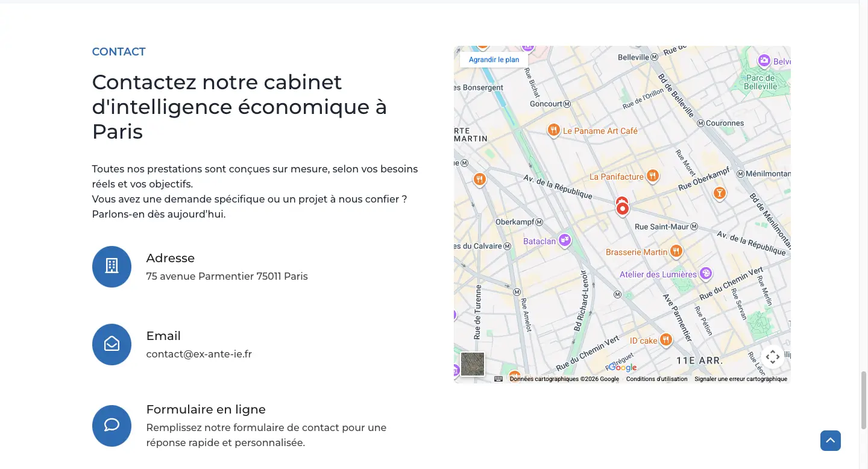Click the red location pin on map
The width and height of the screenshot is (868, 469).
pyautogui.click(x=622, y=207)
